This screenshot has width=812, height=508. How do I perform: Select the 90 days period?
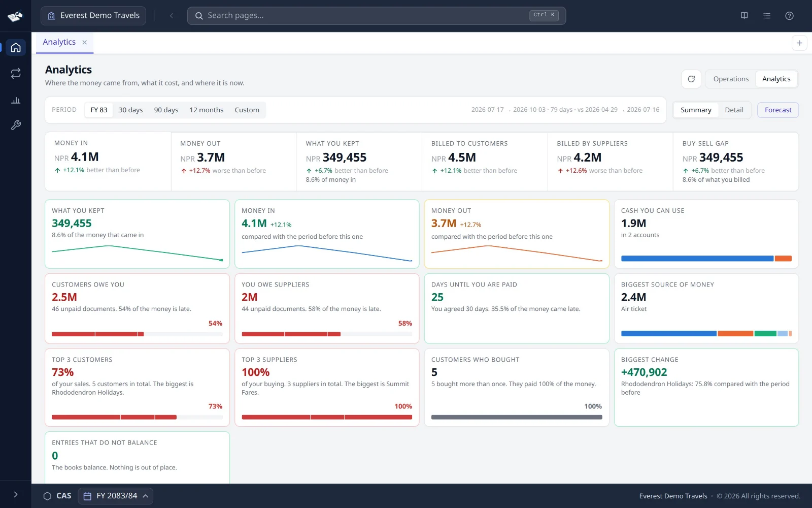click(x=166, y=110)
